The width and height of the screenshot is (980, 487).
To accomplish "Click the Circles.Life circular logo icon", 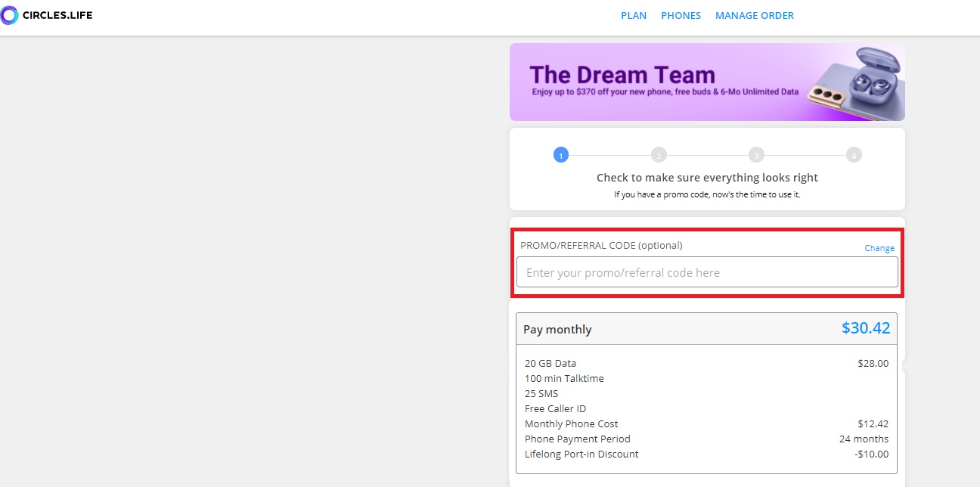I will pos(9,15).
